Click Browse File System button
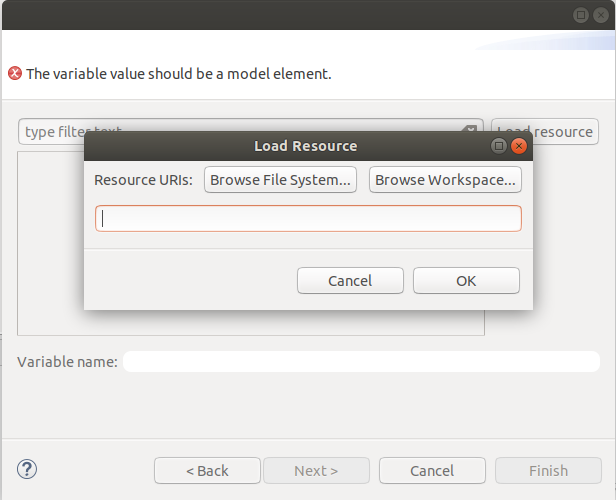 tap(280, 180)
